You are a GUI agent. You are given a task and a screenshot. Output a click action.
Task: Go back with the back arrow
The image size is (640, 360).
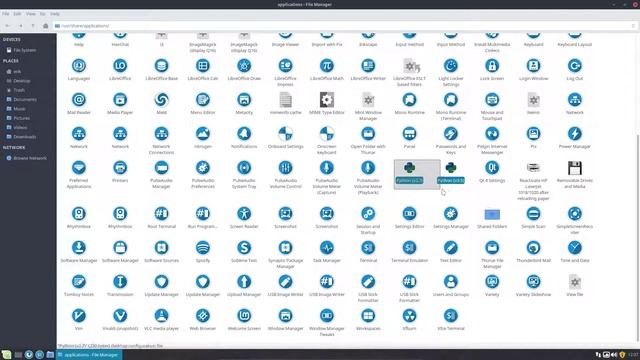pos(7,26)
